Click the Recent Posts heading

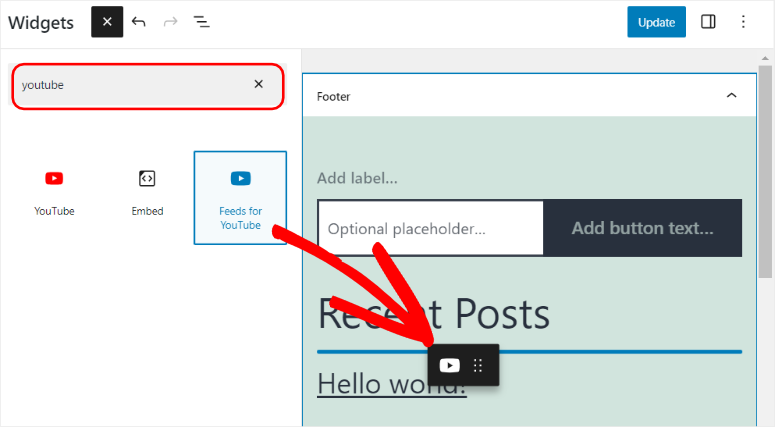pos(433,314)
